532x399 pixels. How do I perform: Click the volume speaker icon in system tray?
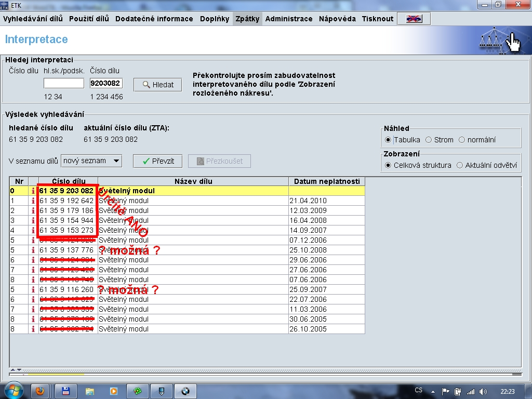[484, 391]
